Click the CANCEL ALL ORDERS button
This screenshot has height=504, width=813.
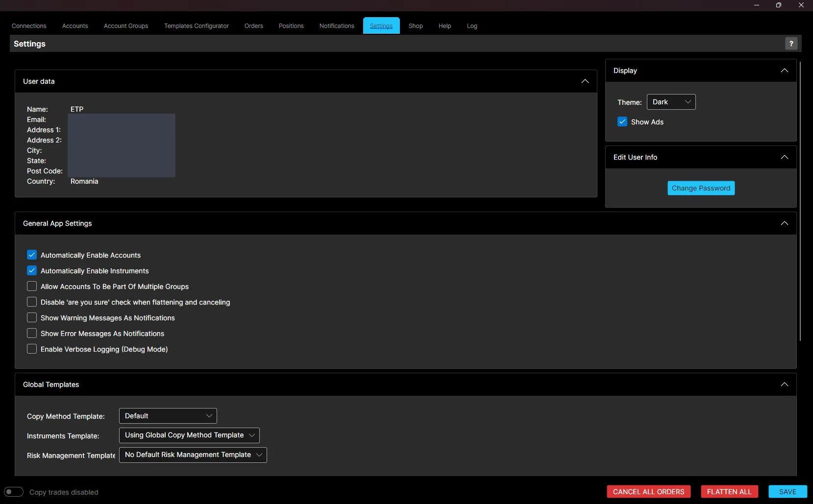click(x=649, y=492)
